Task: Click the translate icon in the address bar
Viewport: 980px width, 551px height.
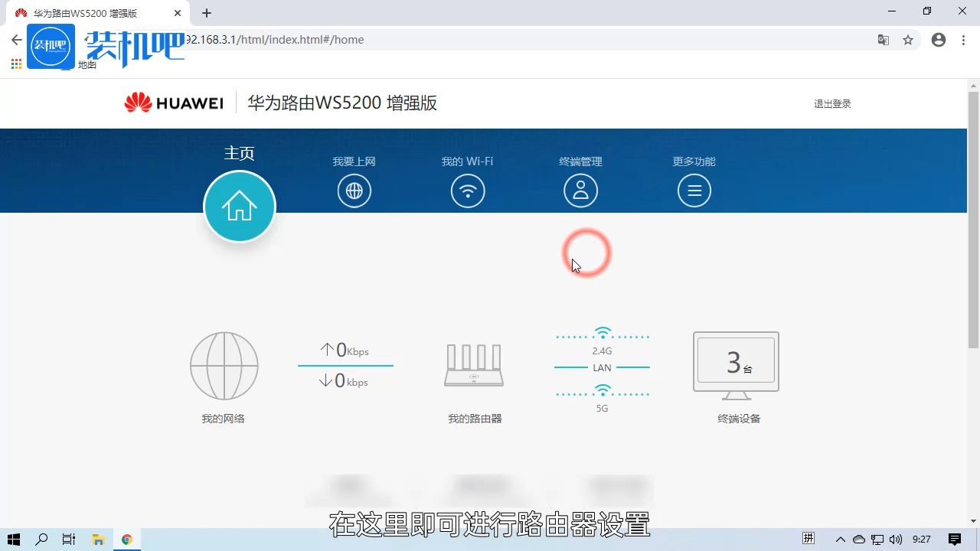Action: click(883, 40)
